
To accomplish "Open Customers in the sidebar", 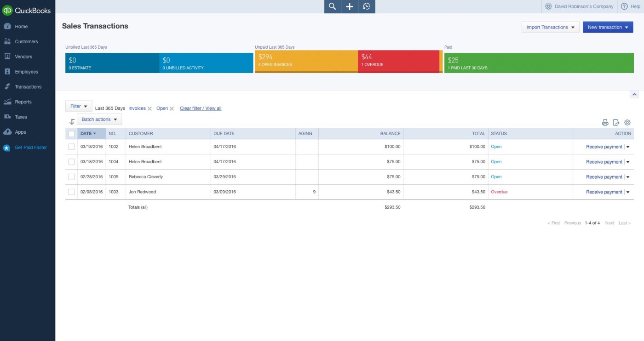I will (26, 42).
